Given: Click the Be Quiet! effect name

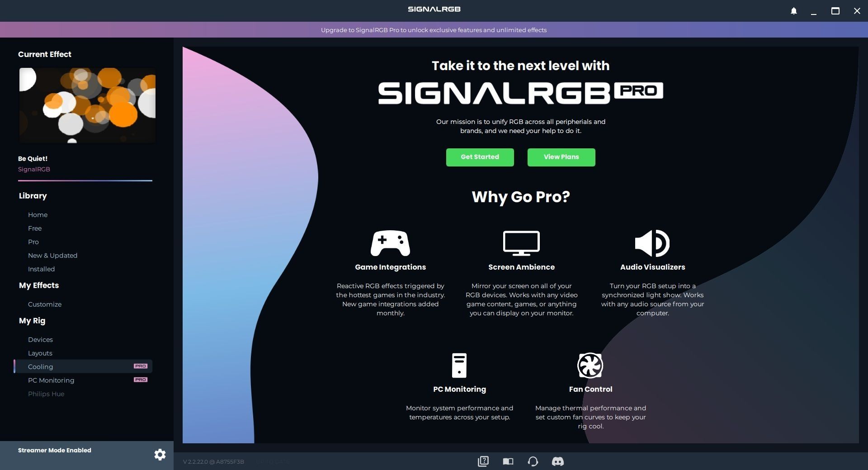Looking at the screenshot, I should 33,159.
